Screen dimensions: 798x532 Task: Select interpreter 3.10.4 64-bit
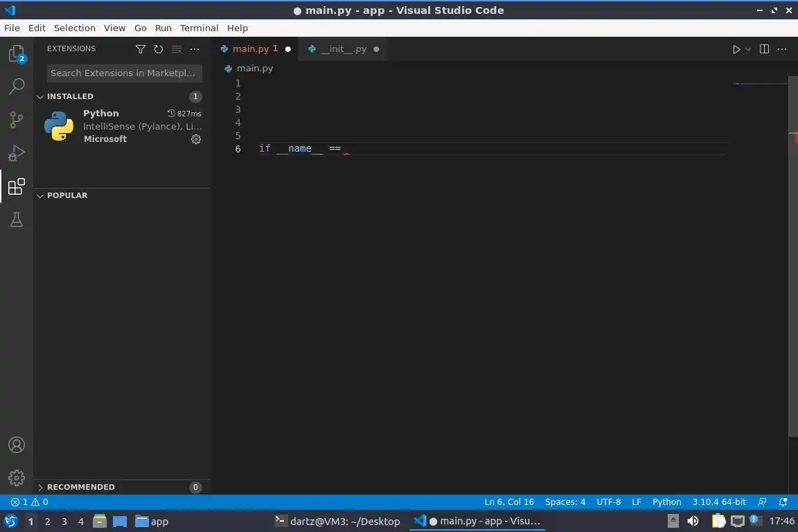(718, 502)
